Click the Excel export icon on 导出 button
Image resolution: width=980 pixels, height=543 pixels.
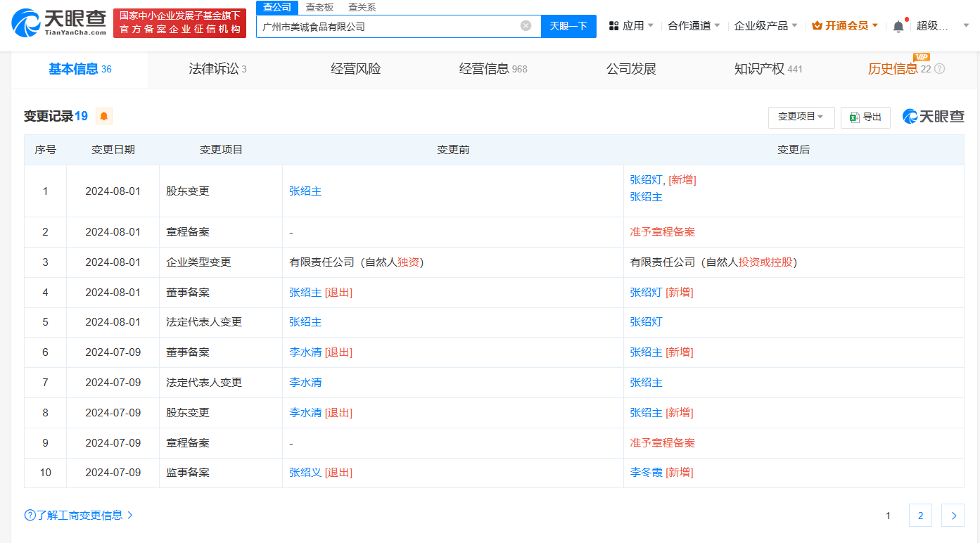pos(854,117)
